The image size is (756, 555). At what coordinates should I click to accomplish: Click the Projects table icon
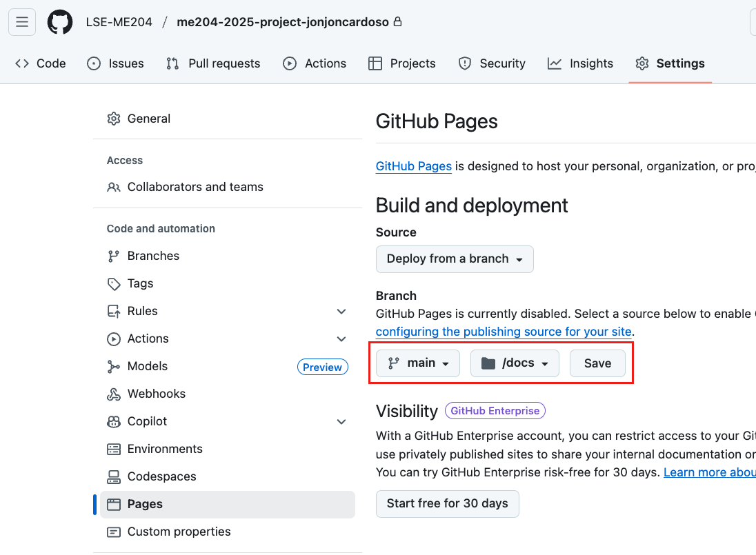[375, 63]
